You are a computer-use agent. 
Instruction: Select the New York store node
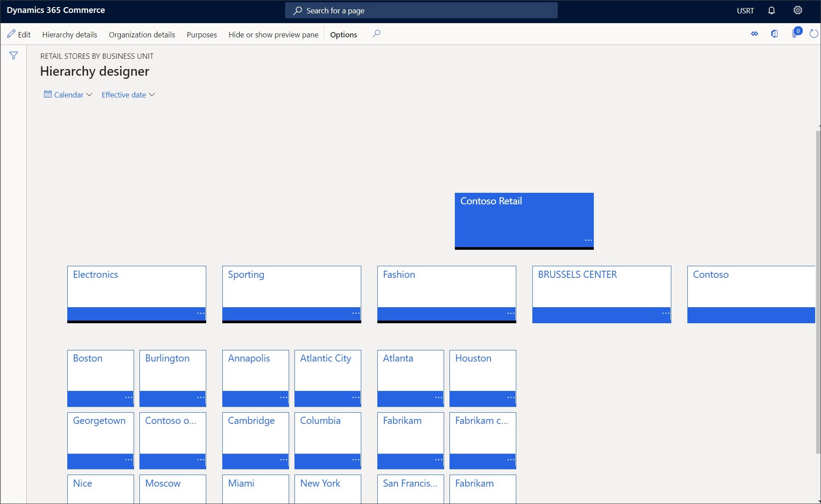[x=328, y=489]
